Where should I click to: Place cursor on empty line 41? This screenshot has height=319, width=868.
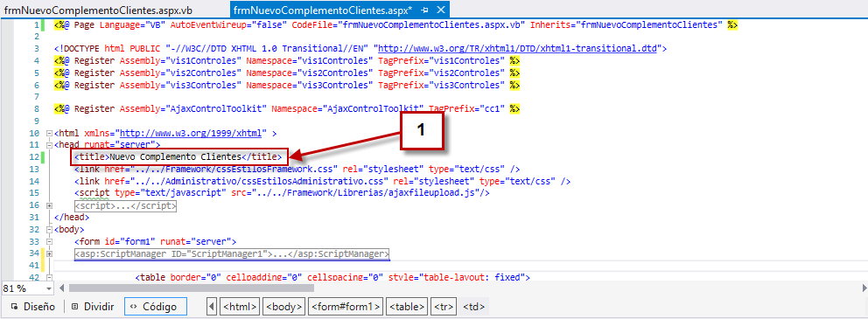click(x=459, y=266)
